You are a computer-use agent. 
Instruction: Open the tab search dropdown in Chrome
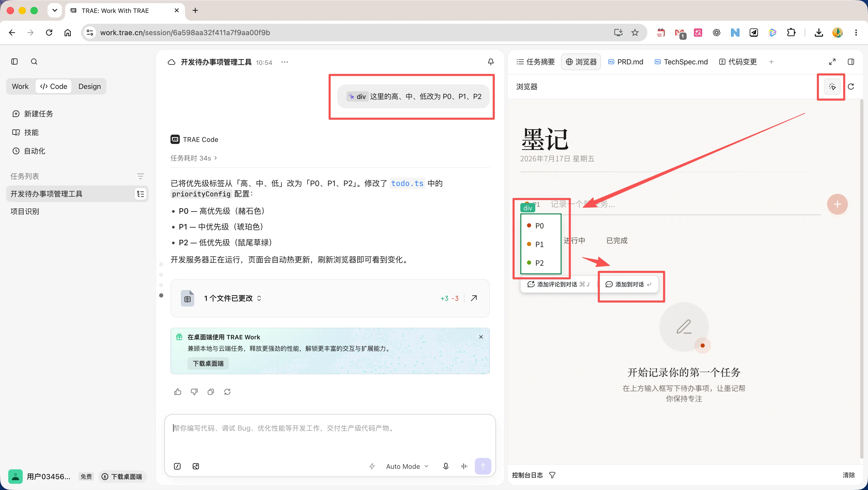pyautogui.click(x=55, y=10)
